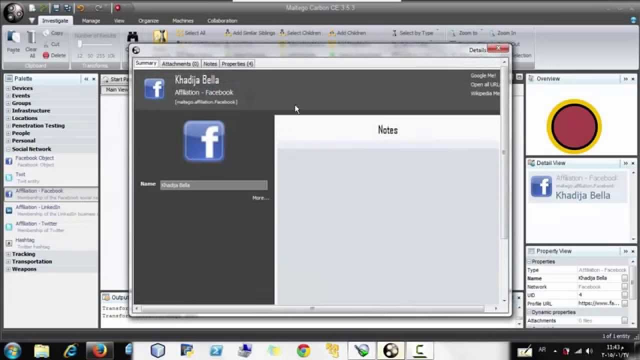The image size is (640, 360).
Task: Click Cut in the Clipboard group
Action: click(x=51, y=44)
